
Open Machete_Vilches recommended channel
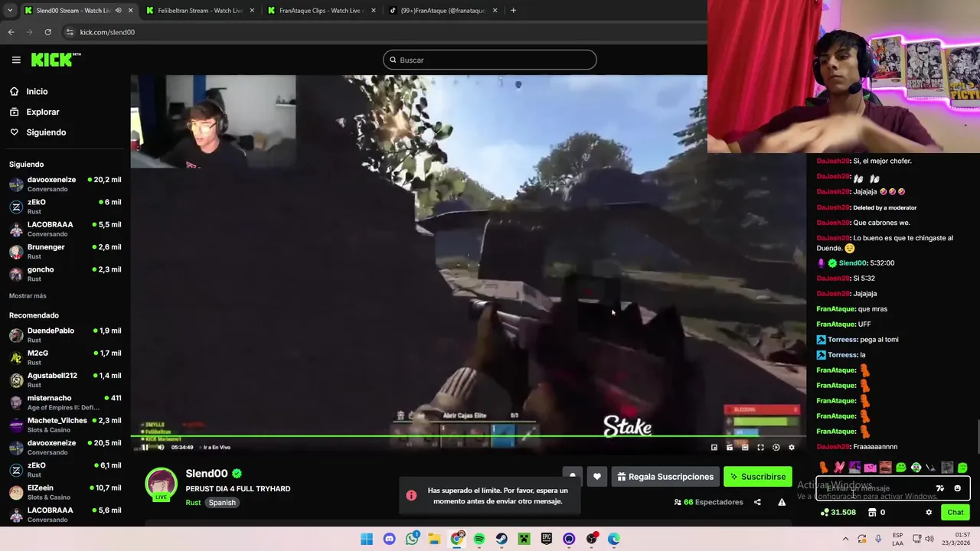coord(65,425)
